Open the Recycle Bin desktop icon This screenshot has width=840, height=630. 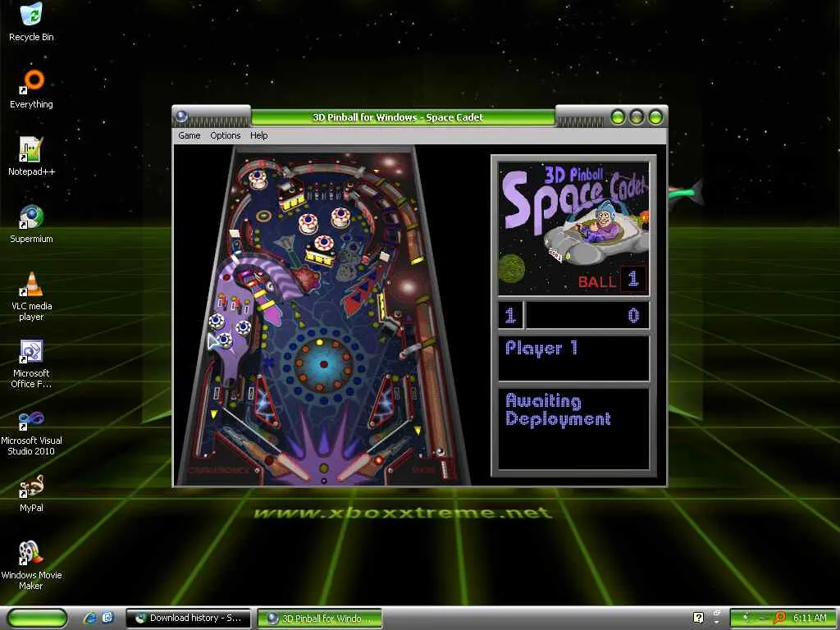[31, 21]
